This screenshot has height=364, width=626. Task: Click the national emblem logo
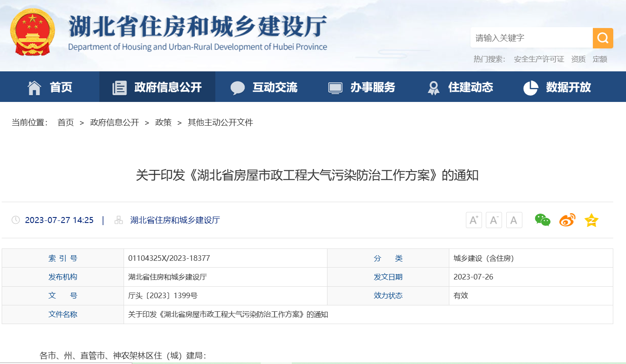(32, 33)
